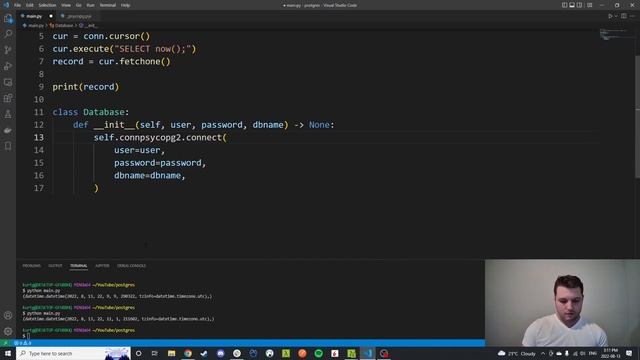
Task: Open the Remote Explorer view
Action: click(8, 82)
